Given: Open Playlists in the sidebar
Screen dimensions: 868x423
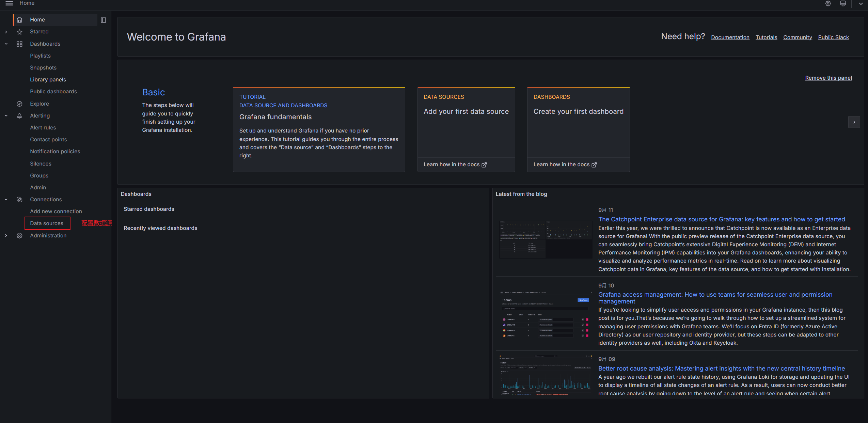Looking at the screenshot, I should pos(40,56).
